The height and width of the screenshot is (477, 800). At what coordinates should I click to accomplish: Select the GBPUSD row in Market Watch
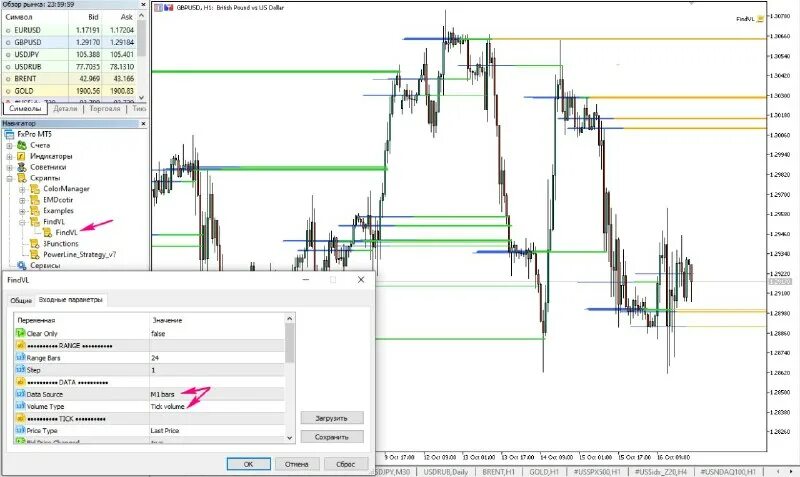(69, 42)
